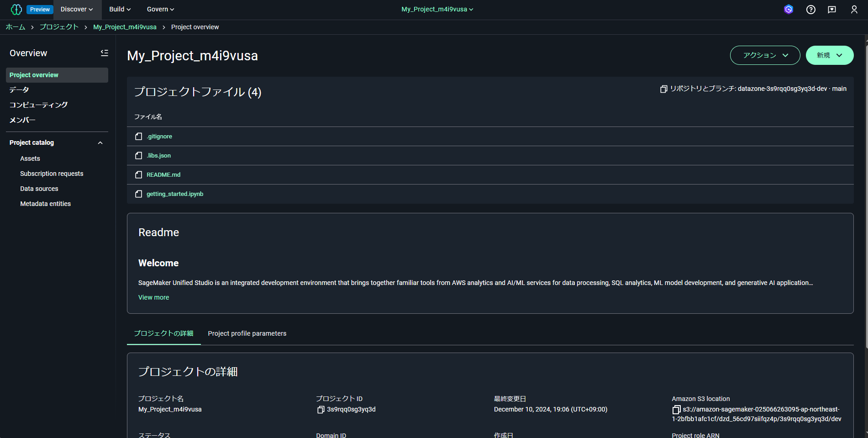The image size is (868, 438).
Task: Click the getting_started.ipynb file icon
Action: (139, 194)
